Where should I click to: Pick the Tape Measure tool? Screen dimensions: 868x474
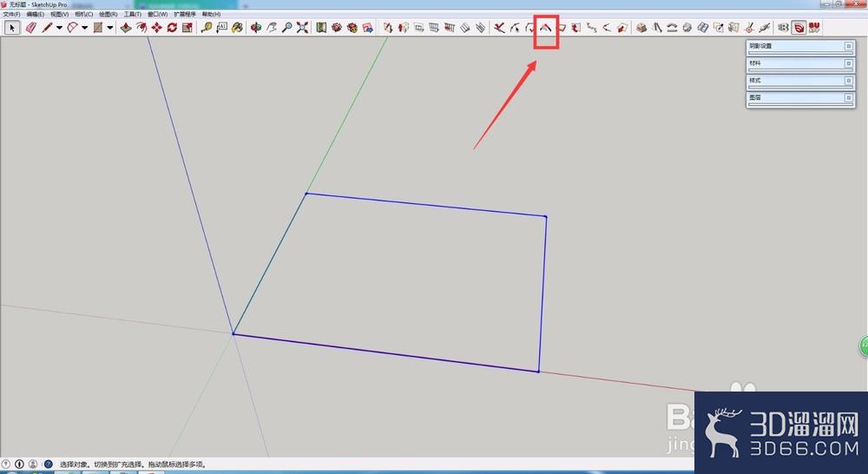click(207, 27)
